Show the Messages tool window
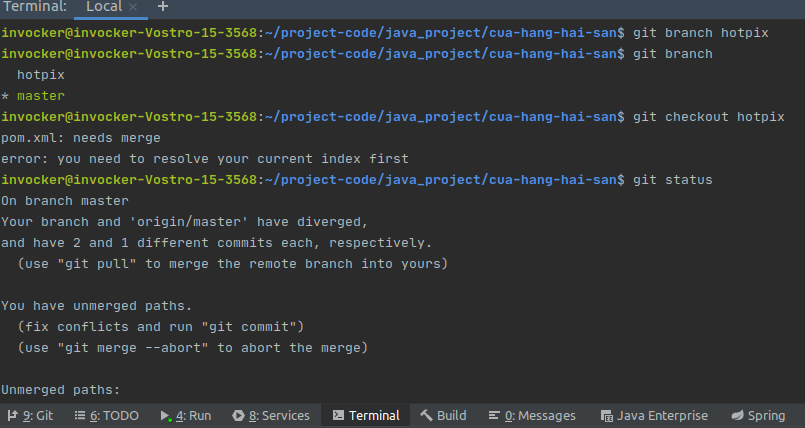Viewport: 805px width, 428px height. tap(531, 415)
